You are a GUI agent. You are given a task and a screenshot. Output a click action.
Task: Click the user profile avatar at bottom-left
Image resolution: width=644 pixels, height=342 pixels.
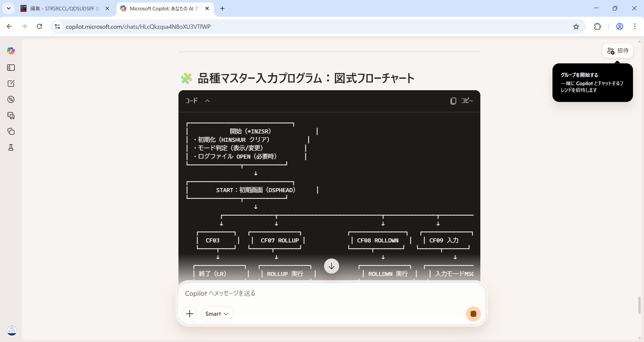point(12,331)
